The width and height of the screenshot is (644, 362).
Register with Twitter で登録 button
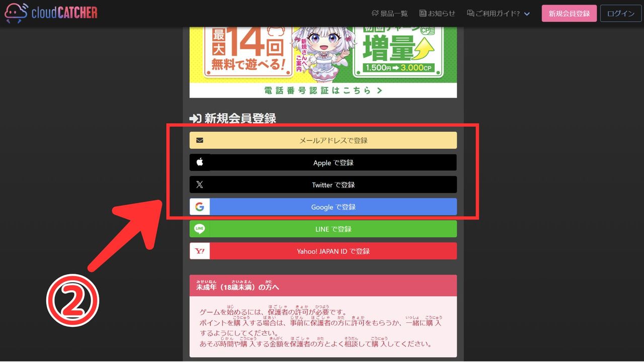pos(323,185)
